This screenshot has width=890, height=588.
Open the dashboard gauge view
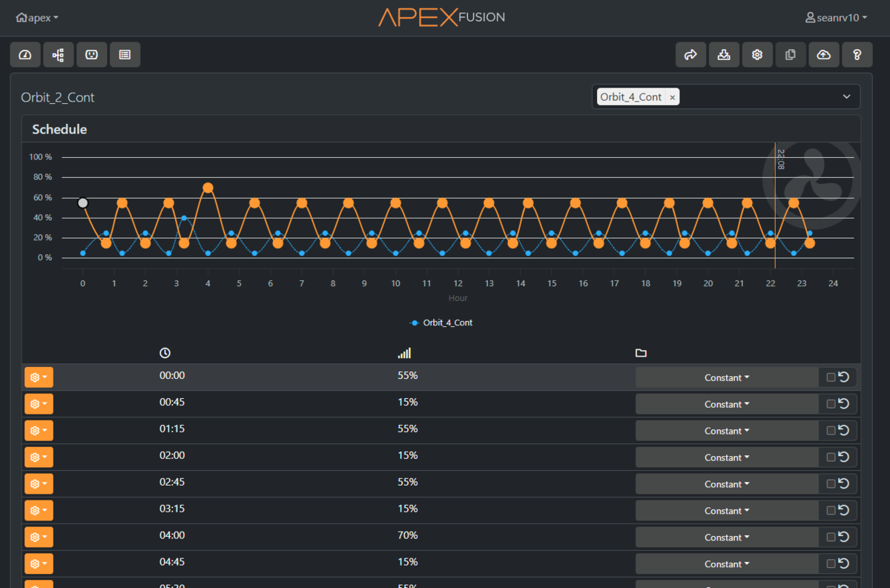coord(25,55)
